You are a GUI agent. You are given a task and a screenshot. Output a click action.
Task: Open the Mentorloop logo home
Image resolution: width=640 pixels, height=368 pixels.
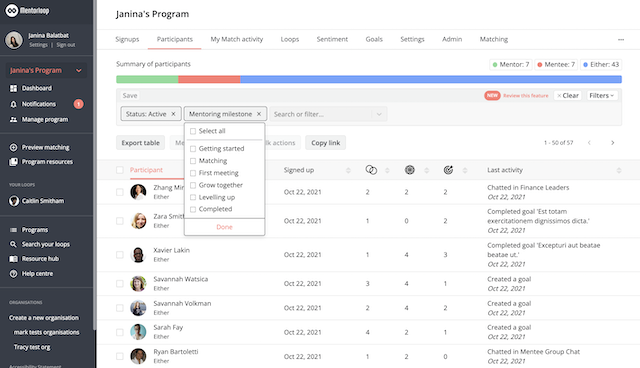click(27, 10)
